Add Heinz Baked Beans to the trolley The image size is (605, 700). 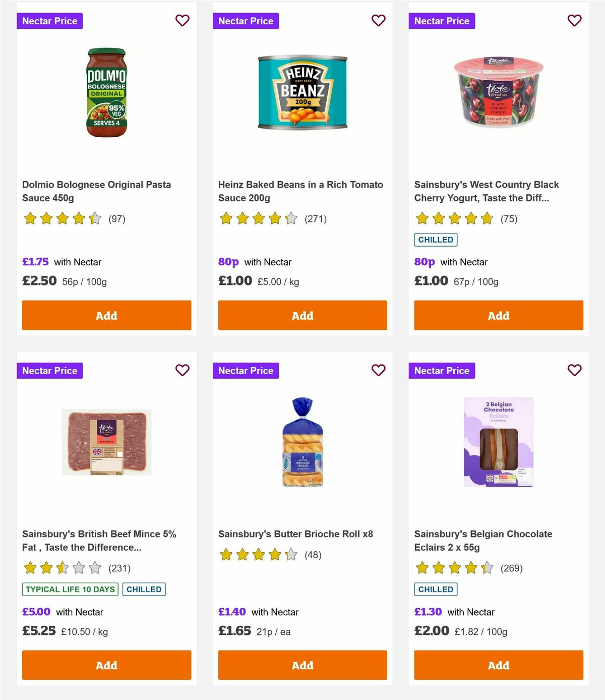coord(302,315)
